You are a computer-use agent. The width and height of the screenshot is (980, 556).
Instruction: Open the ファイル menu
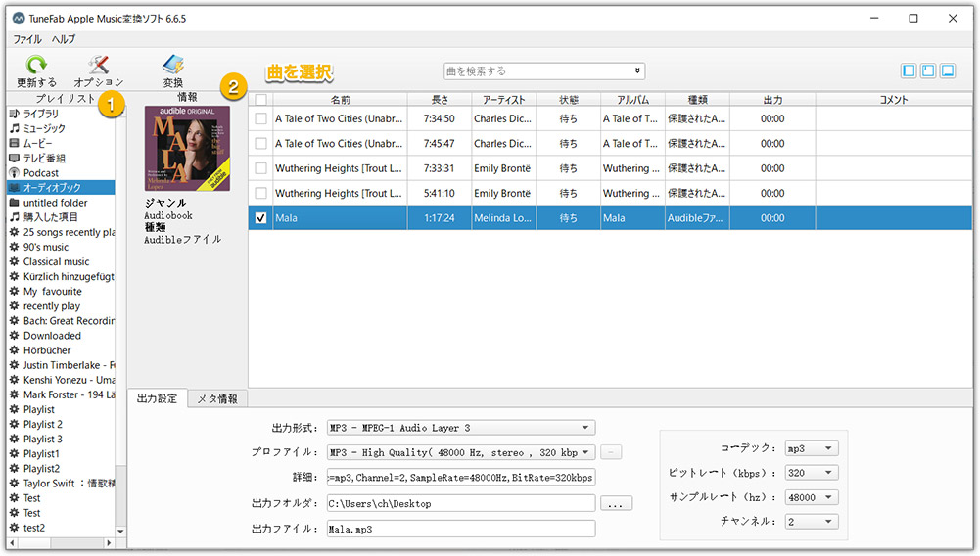26,39
